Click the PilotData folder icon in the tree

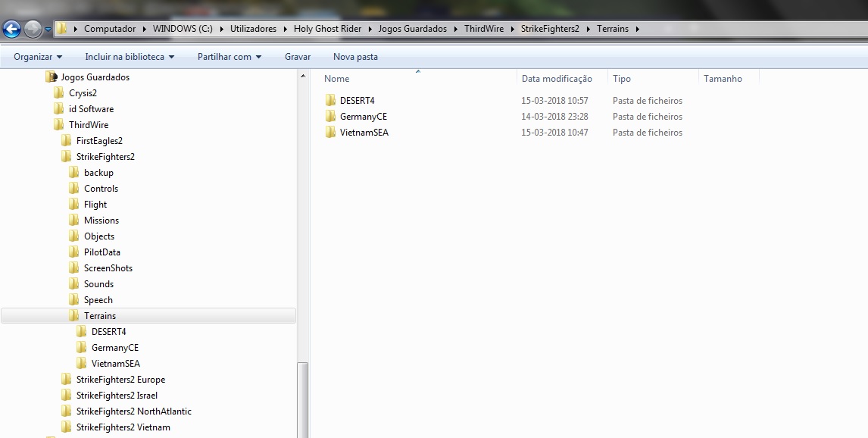pos(73,252)
